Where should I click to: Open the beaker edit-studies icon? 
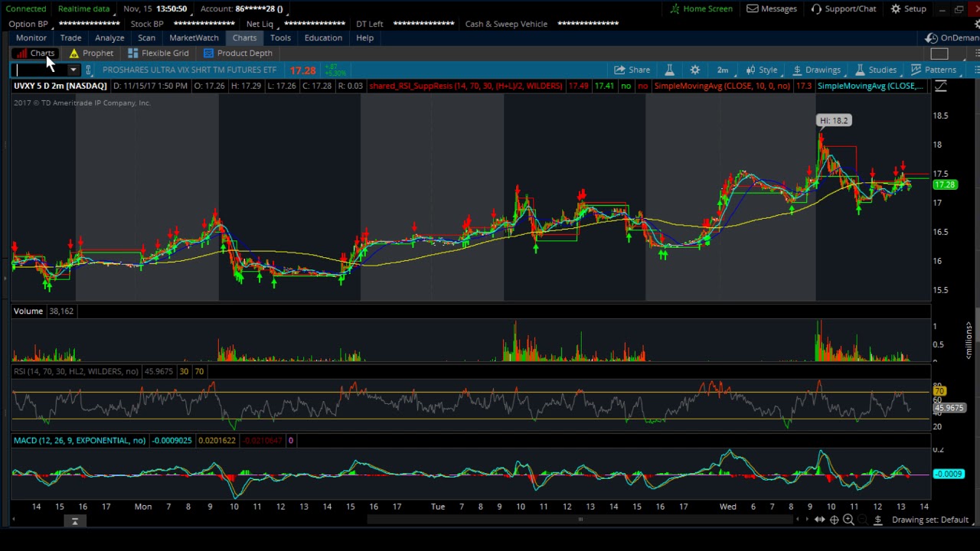(x=669, y=70)
